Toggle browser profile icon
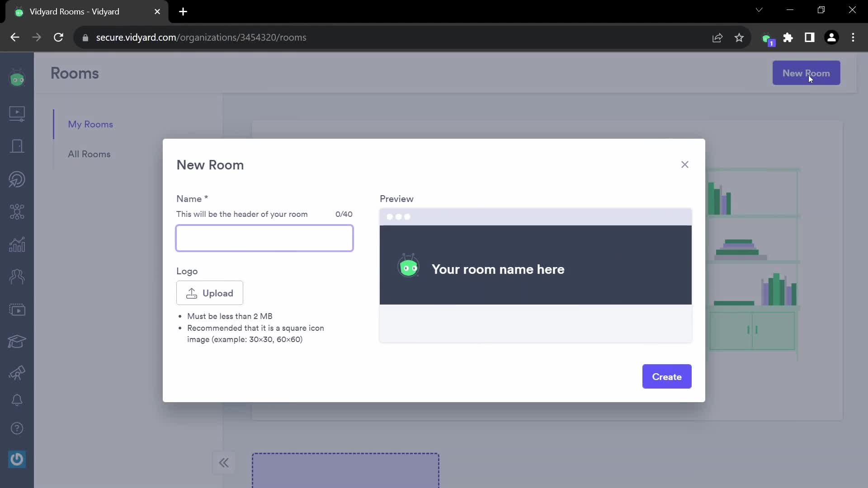The image size is (868, 488). tap(830, 37)
